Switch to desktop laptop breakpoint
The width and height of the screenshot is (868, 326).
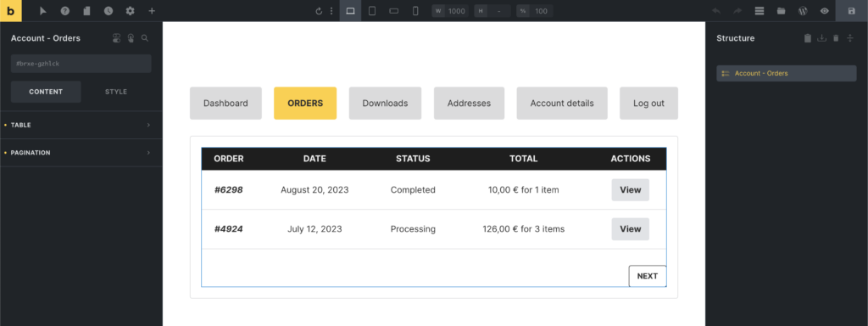[350, 11]
